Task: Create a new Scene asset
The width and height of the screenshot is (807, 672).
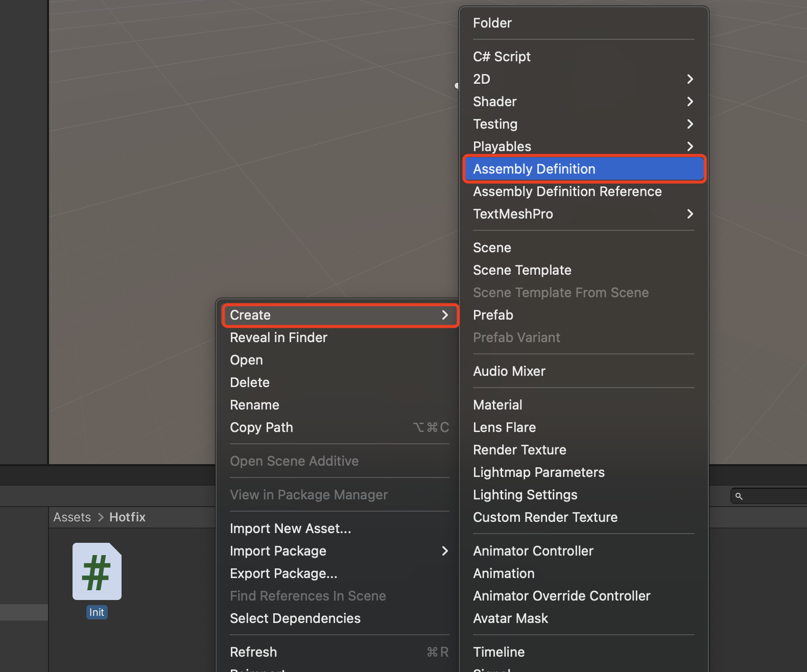Action: [584, 248]
